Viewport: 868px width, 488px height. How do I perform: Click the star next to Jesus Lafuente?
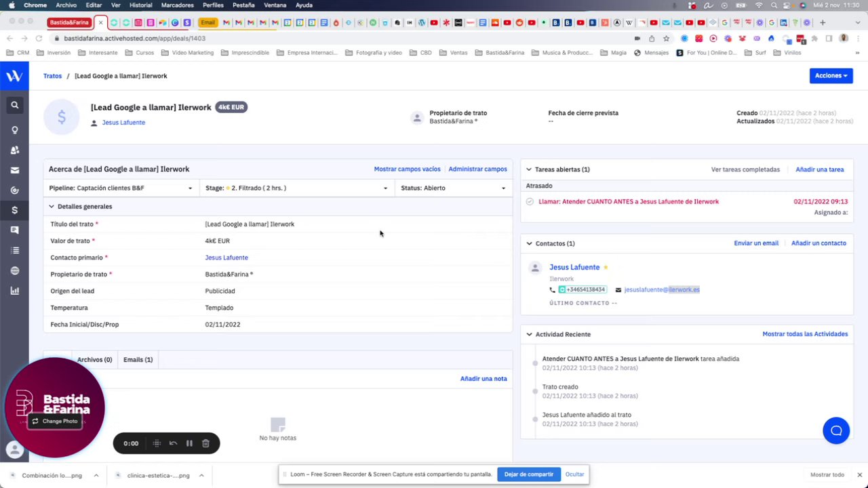pos(606,267)
